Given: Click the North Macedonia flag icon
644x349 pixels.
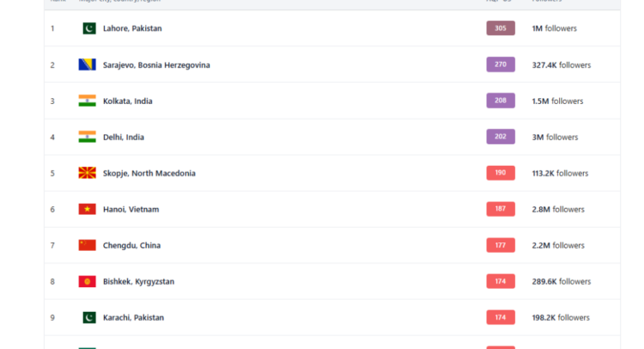Looking at the screenshot, I should 87,173.
